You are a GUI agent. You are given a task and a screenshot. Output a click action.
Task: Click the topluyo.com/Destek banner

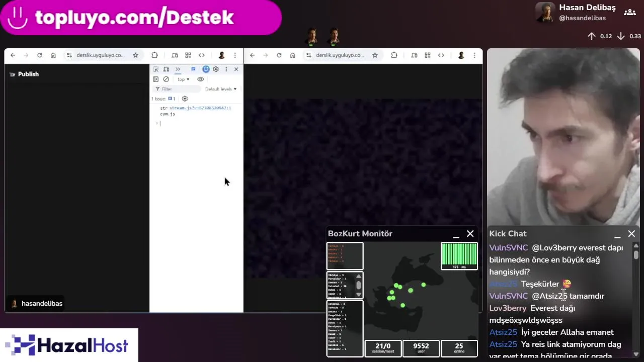pyautogui.click(x=141, y=18)
